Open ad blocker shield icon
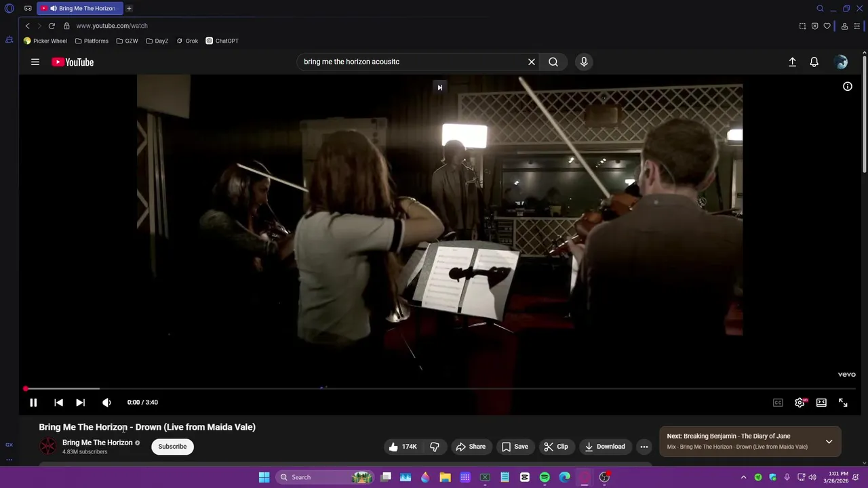This screenshot has height=488, width=868. point(814,26)
